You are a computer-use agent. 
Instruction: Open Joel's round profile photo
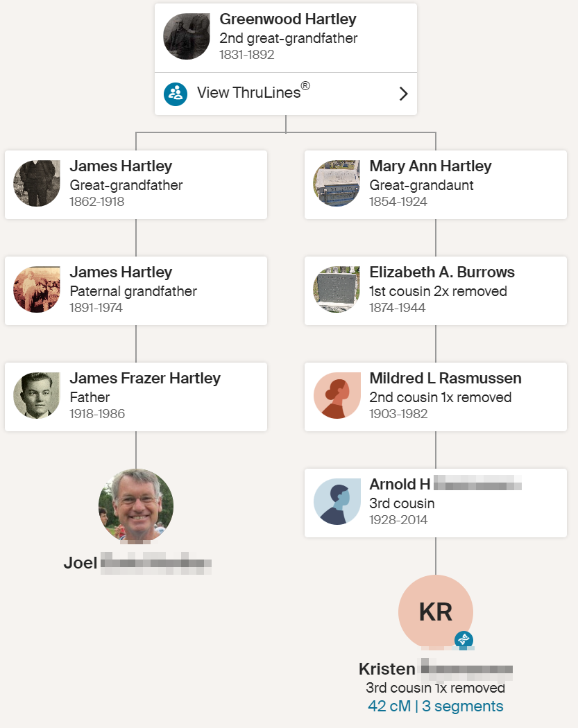pyautogui.click(x=136, y=506)
